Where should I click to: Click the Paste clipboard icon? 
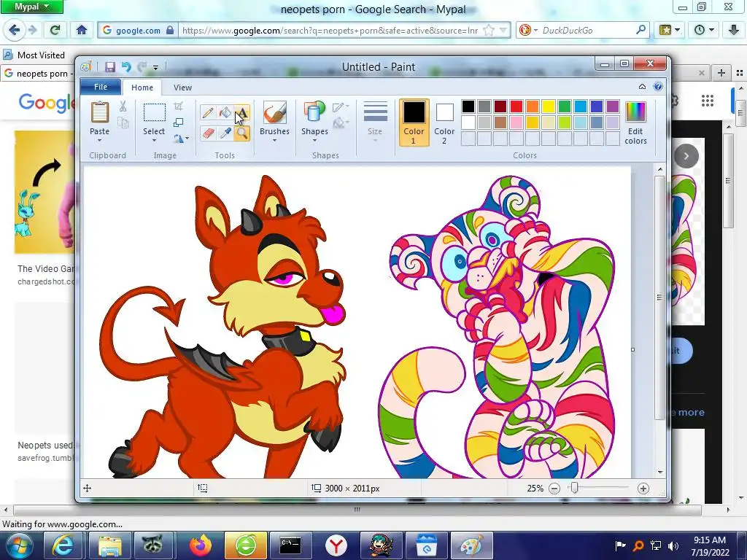coord(99,112)
